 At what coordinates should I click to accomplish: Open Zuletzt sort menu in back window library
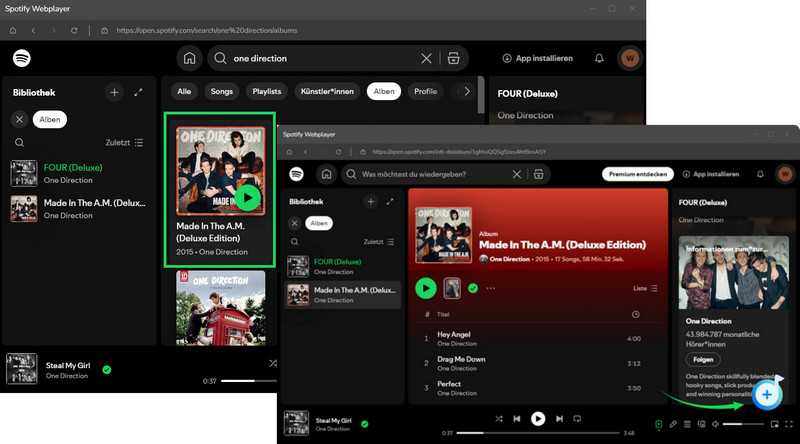coord(124,143)
